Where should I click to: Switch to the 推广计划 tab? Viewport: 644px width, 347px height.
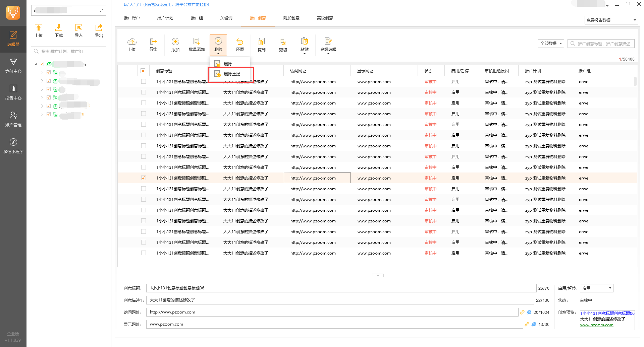[165, 18]
